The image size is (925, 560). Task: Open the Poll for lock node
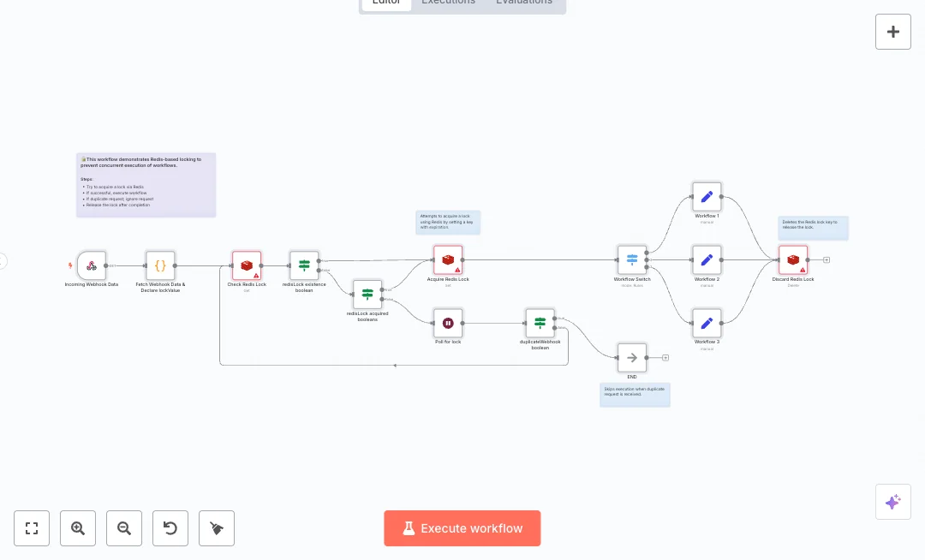click(x=448, y=324)
